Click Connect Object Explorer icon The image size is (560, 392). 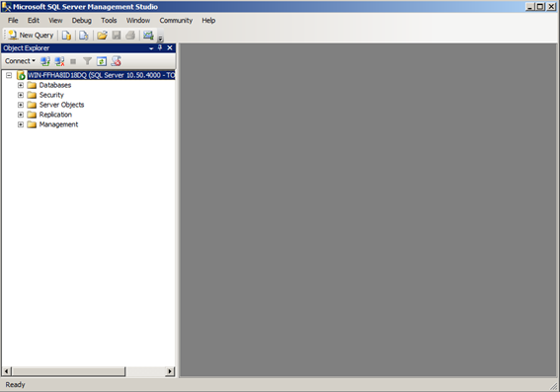45,61
